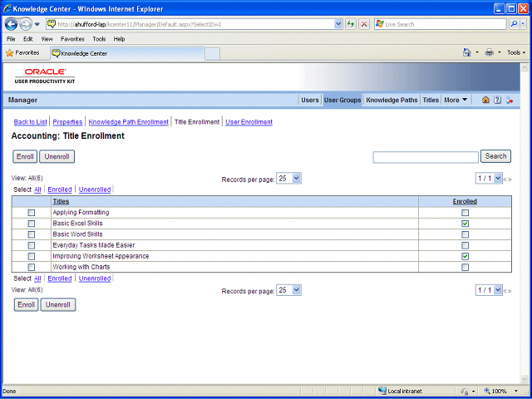Open the Help menu
Screen dimensions: 532x399
(x=119, y=39)
